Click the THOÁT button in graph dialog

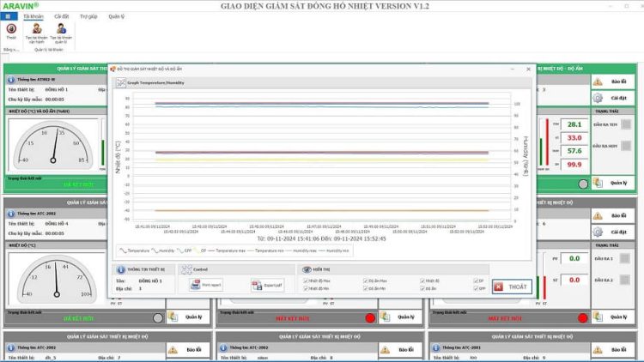pos(512,287)
